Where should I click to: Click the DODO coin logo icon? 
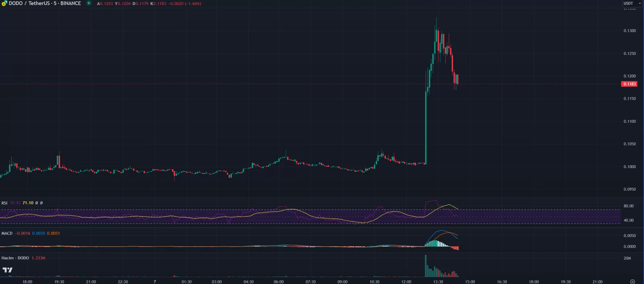(x=4, y=3)
